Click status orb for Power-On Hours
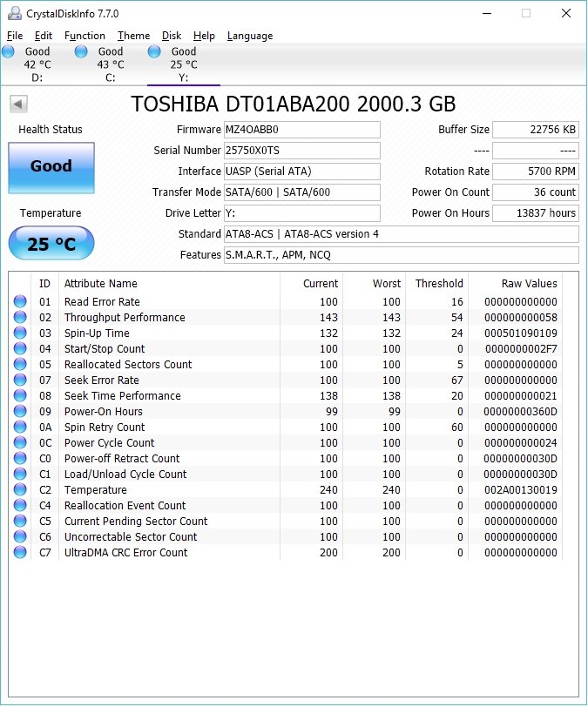This screenshot has height=707, width=588. (x=20, y=411)
